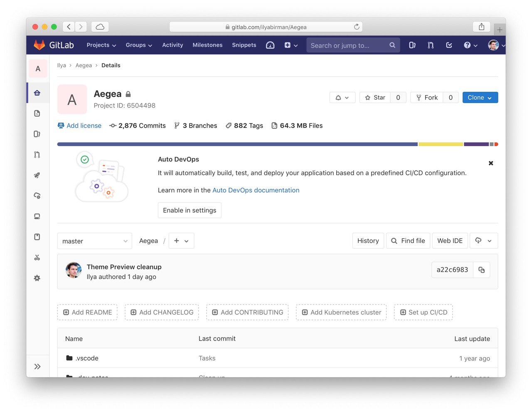The width and height of the screenshot is (532, 412).
Task: Click the Find file button
Action: pyautogui.click(x=408, y=241)
